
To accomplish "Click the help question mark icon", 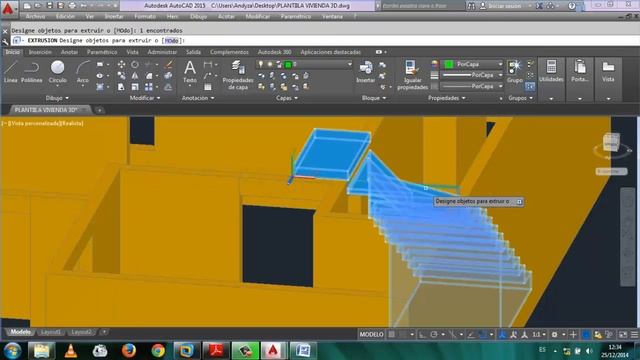I will 572,6.
